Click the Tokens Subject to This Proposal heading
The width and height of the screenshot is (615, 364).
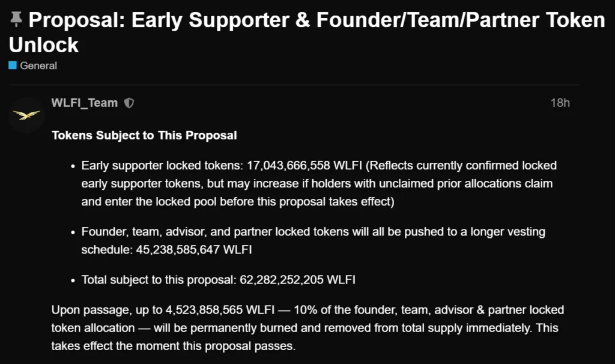click(144, 135)
